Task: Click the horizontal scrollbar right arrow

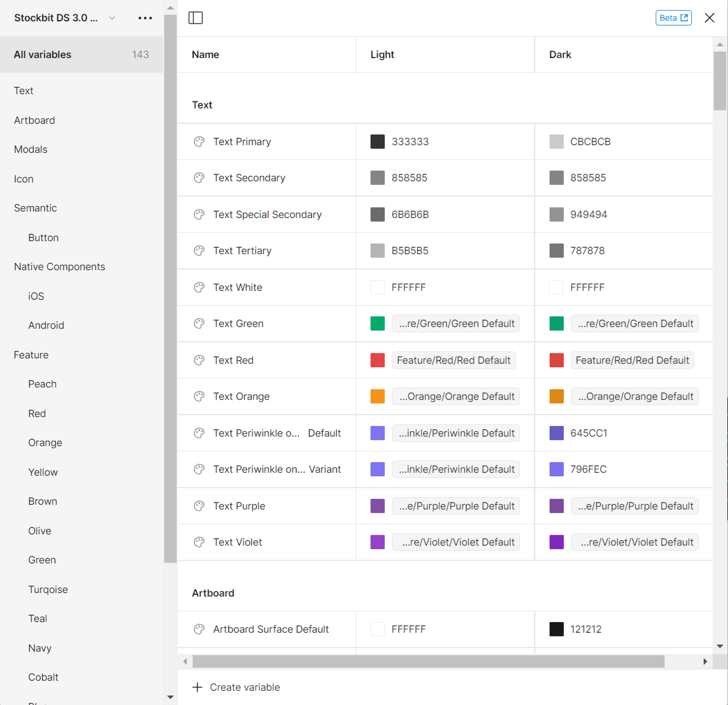Action: click(x=705, y=661)
